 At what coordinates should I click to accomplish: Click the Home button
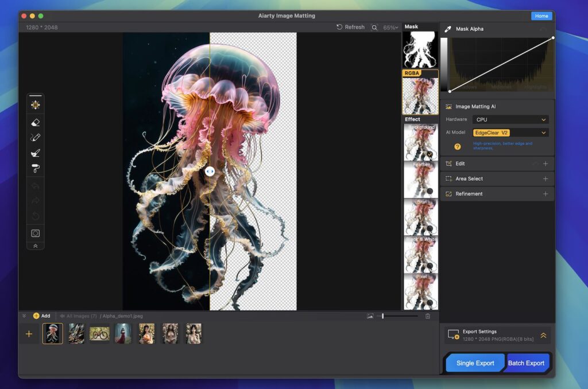pyautogui.click(x=541, y=15)
